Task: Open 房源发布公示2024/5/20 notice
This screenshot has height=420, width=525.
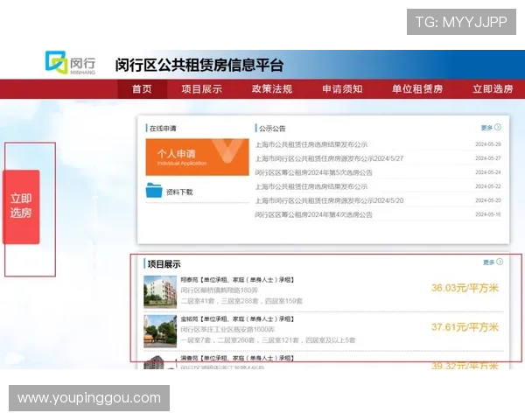Action: coord(329,200)
